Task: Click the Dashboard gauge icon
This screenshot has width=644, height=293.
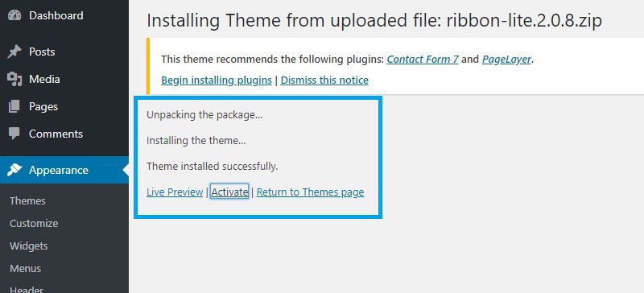Action: pyautogui.click(x=14, y=15)
